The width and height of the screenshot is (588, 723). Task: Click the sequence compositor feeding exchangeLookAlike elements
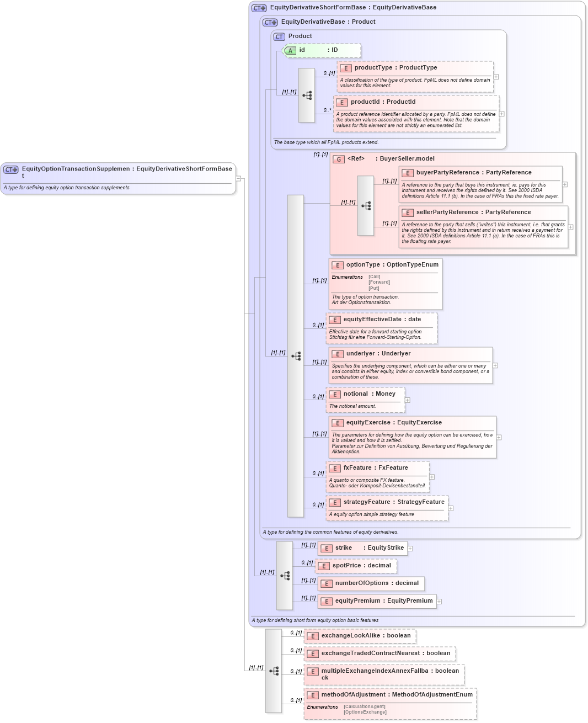coord(274,671)
